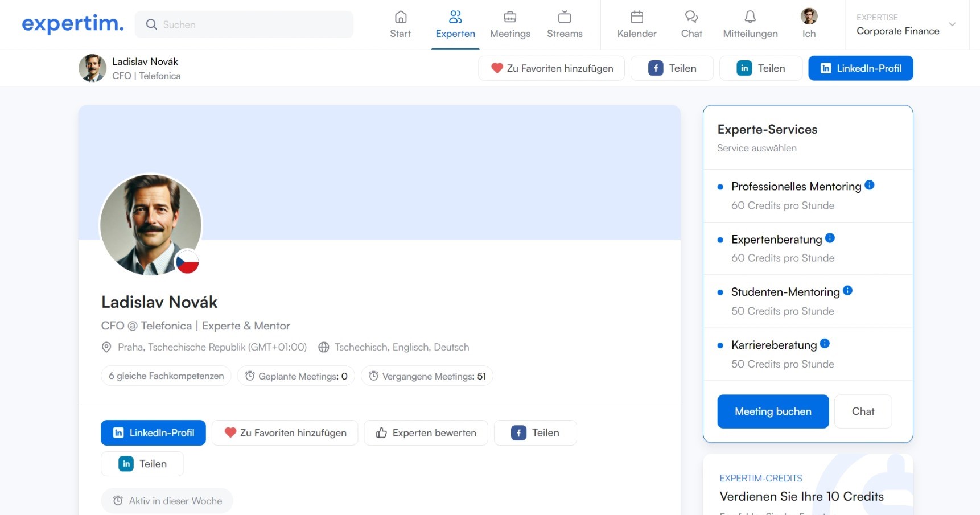
Task: Go to the Start home page
Action: [x=400, y=24]
